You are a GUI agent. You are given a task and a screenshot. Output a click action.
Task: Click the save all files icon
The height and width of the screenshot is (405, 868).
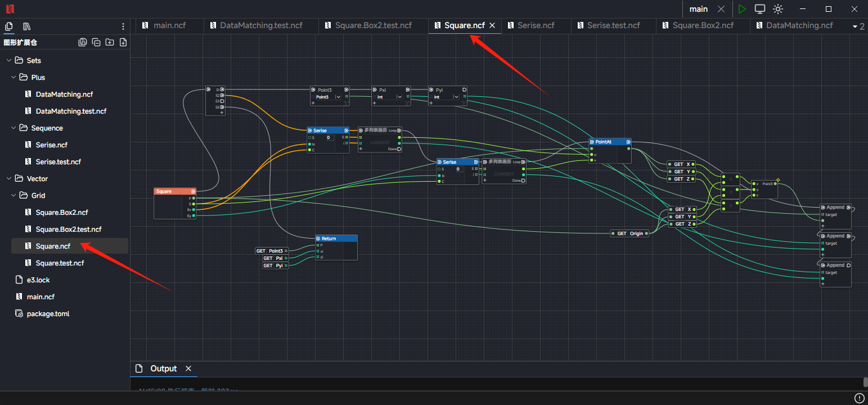pos(83,42)
